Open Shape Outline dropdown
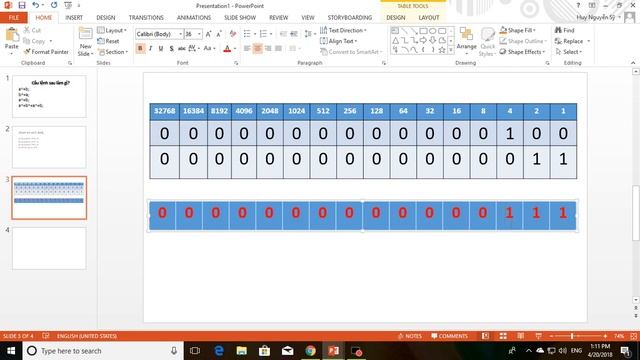 point(523,41)
